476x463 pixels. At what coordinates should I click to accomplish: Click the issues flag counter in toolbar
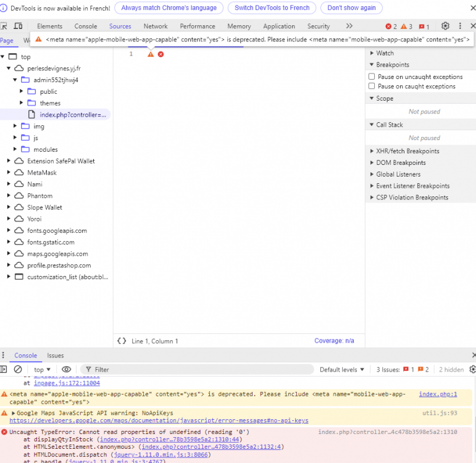[424, 27]
